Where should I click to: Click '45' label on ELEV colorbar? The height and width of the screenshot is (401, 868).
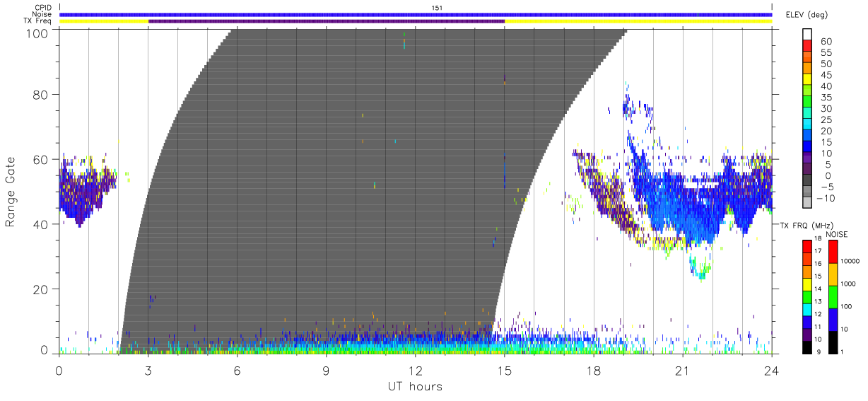(826, 75)
